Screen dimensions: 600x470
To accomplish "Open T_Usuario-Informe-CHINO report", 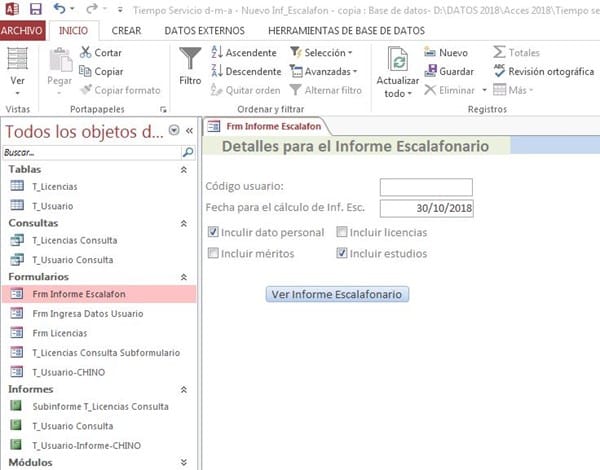I will [x=86, y=446].
